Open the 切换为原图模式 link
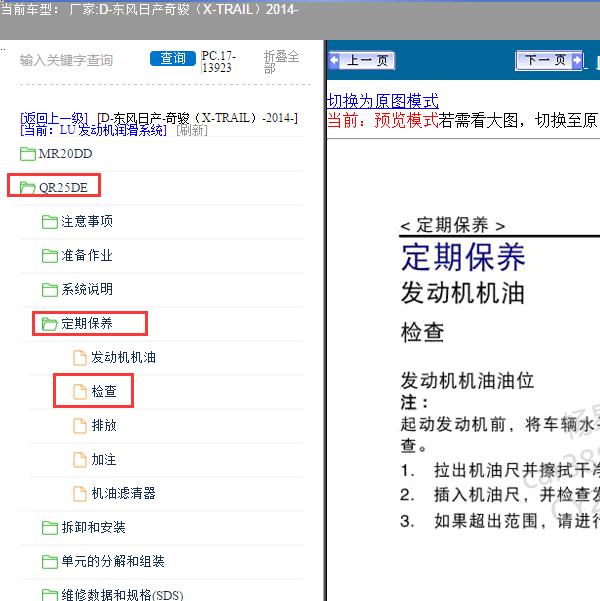The height and width of the screenshot is (601, 600). coord(383,101)
